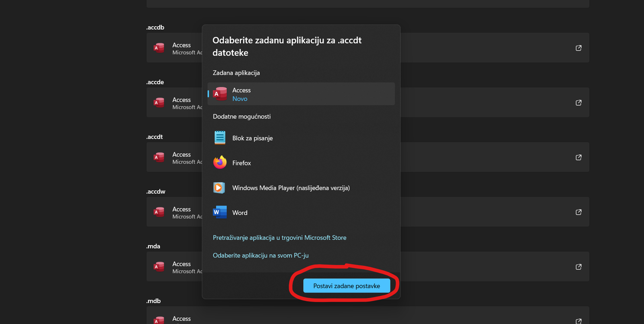Click the '.accde' extension label
The height and width of the screenshot is (324, 644).
[155, 82]
